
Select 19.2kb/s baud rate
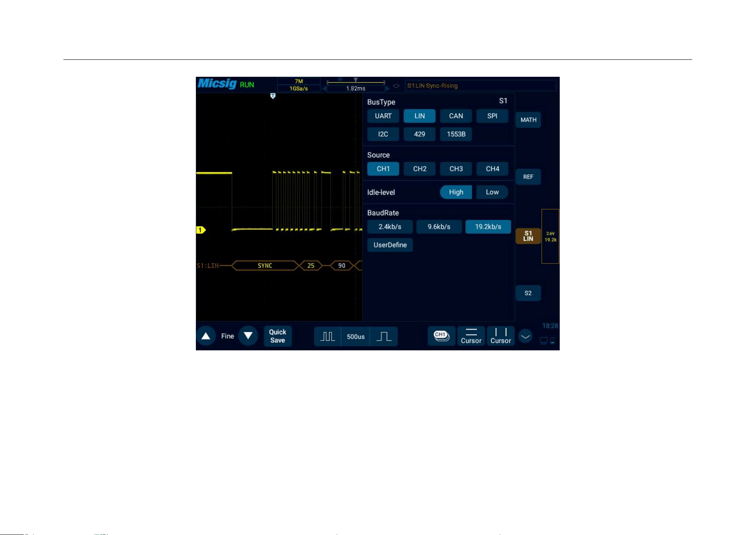tap(488, 227)
